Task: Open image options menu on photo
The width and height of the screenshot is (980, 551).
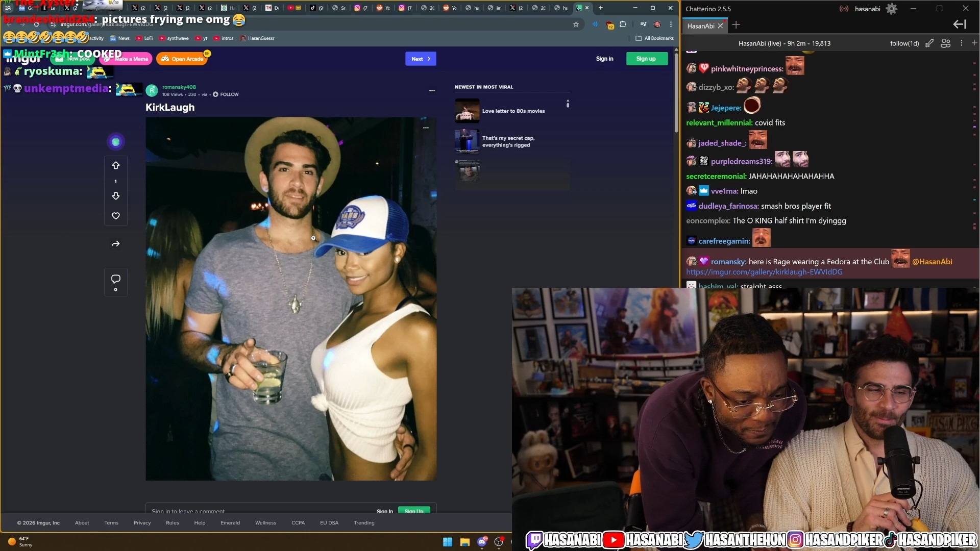Action: coord(426,128)
